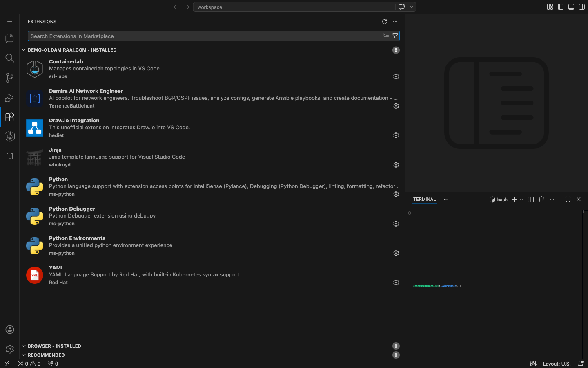Open the YAML extension by Red Hat
Screen dimensions: 588x368
click(x=212, y=275)
